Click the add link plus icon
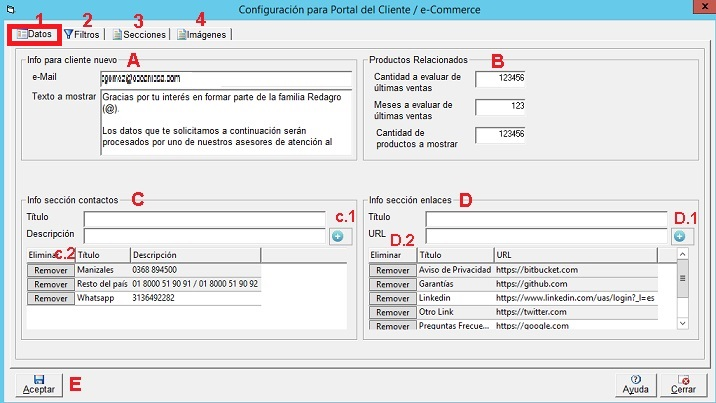The width and height of the screenshot is (716, 403). point(679,236)
